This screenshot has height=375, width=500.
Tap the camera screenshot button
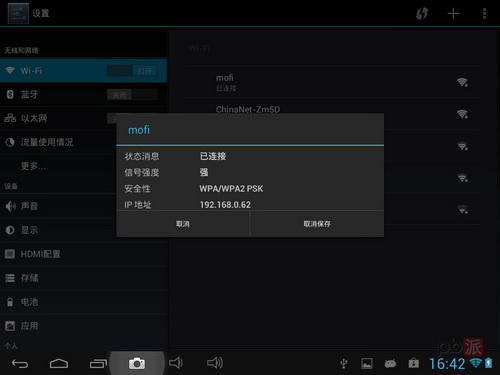point(137,363)
